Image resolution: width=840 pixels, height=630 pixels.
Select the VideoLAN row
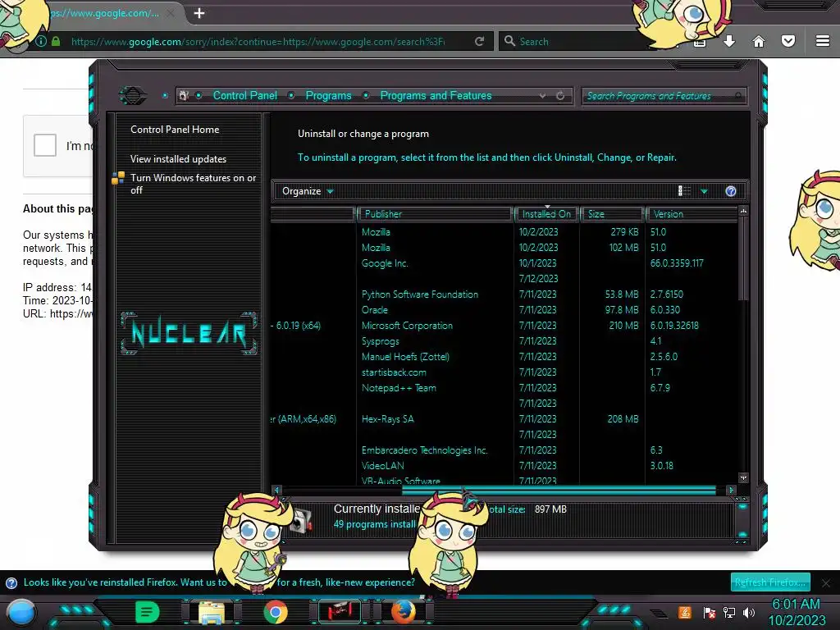click(x=504, y=466)
